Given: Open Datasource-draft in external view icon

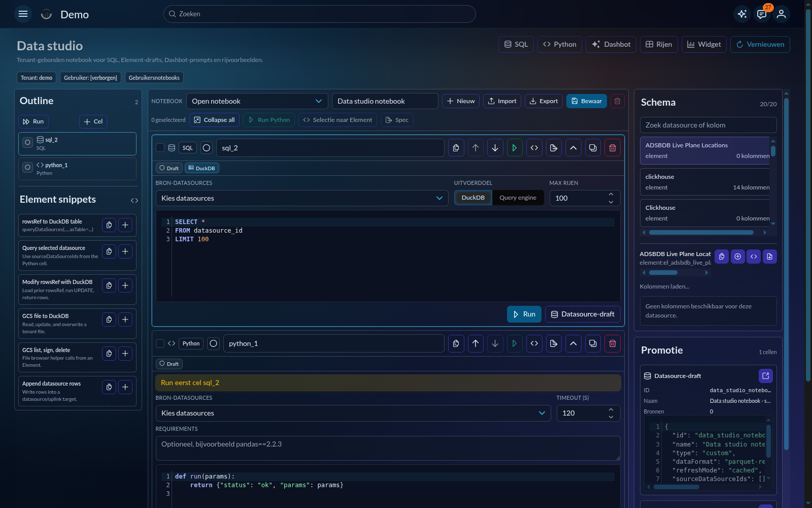Looking at the screenshot, I should point(766,376).
